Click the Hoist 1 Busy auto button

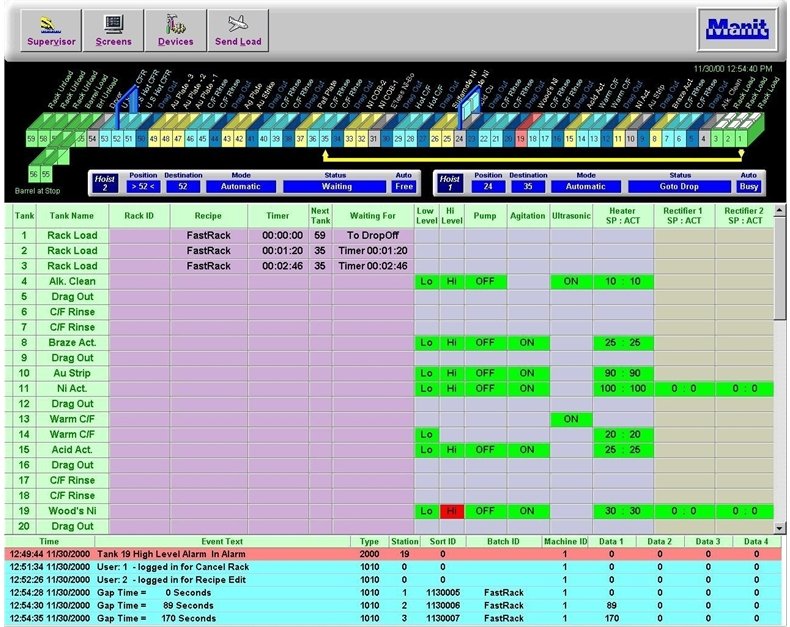click(x=748, y=186)
